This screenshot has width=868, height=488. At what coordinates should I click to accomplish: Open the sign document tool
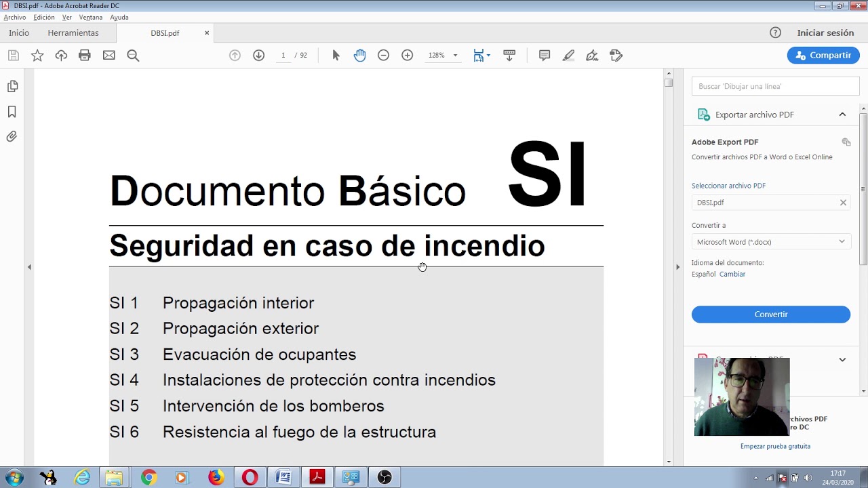[592, 56]
